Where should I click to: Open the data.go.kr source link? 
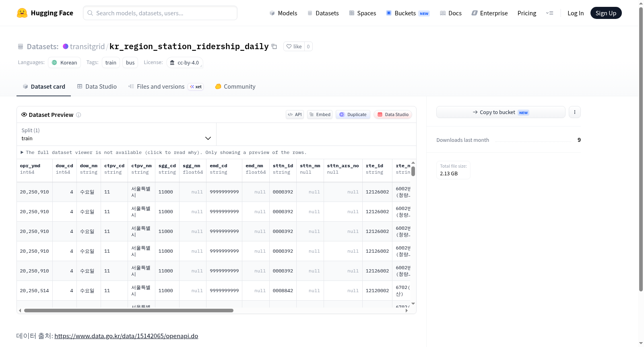(126, 336)
